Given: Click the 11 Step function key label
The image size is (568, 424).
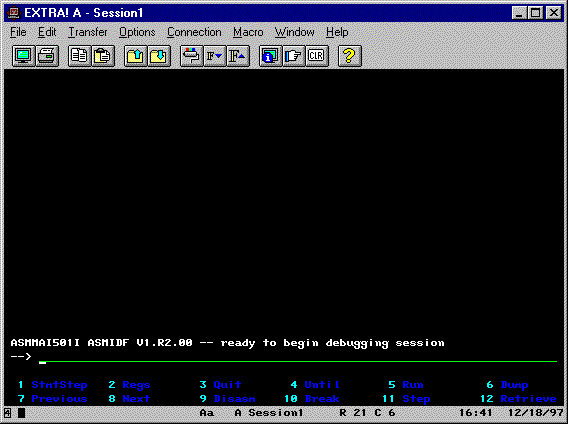Looking at the screenshot, I should click(406, 399).
